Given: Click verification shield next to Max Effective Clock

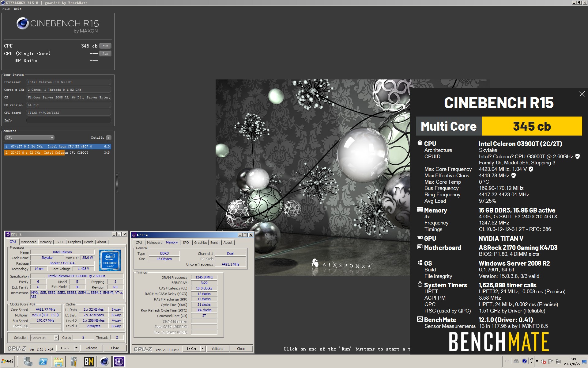Looking at the screenshot, I should coord(513,175).
